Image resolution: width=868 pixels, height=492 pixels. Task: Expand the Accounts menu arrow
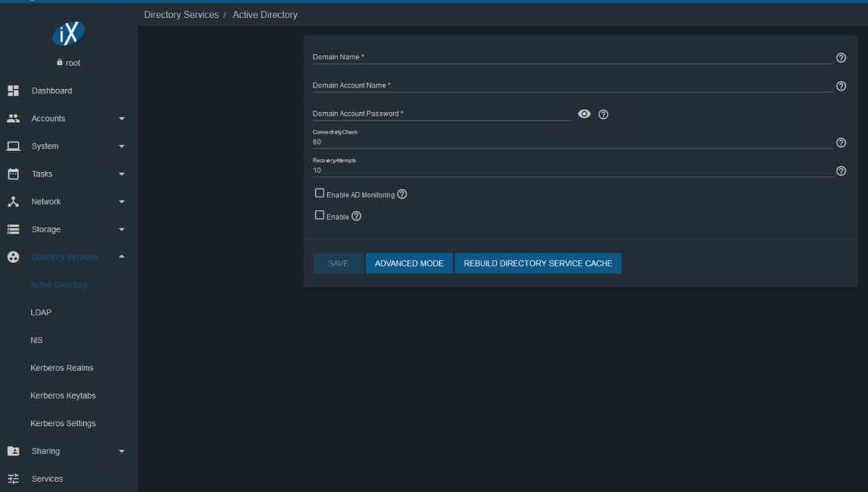click(122, 119)
